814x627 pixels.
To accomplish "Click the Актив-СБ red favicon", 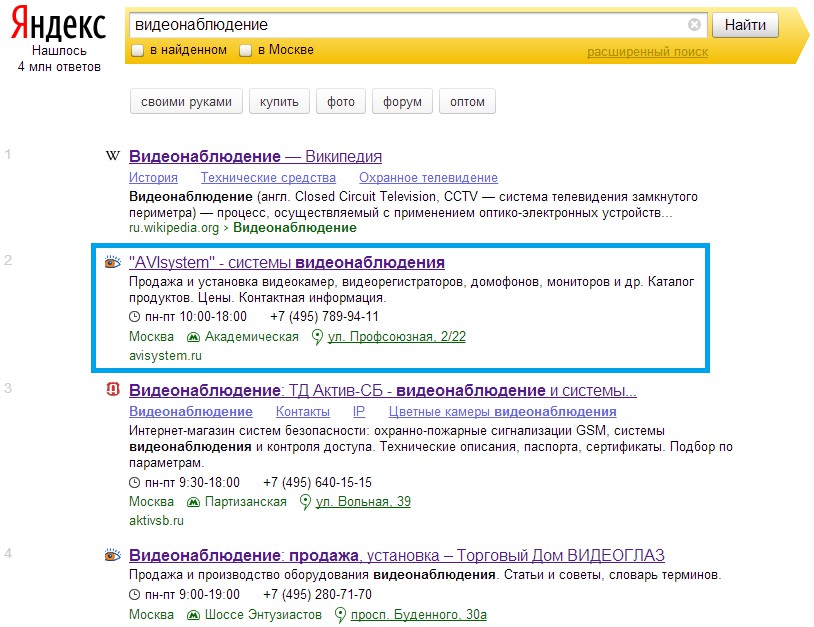I will click(113, 389).
